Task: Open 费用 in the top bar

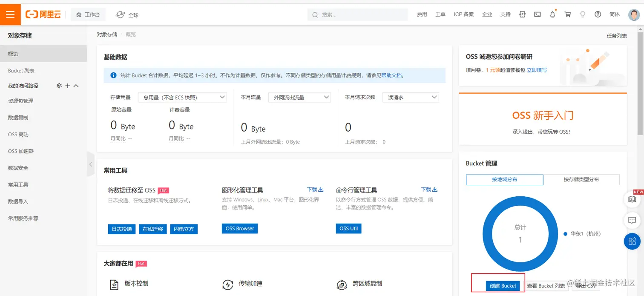Action: click(x=422, y=14)
